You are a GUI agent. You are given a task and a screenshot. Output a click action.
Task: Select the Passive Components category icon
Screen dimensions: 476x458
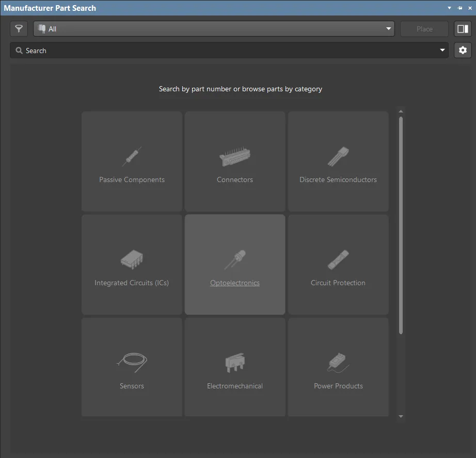click(132, 157)
